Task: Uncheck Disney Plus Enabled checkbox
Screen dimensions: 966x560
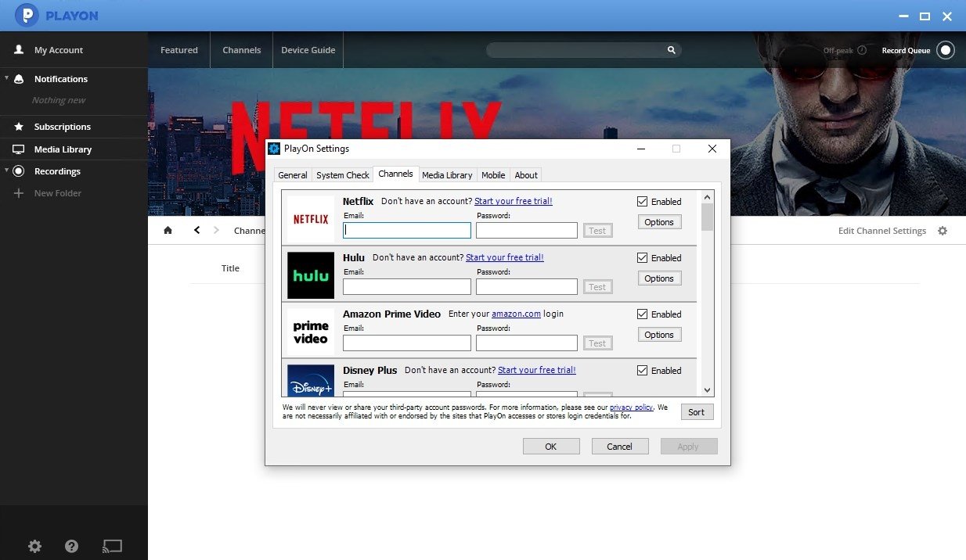Action: pyautogui.click(x=643, y=370)
